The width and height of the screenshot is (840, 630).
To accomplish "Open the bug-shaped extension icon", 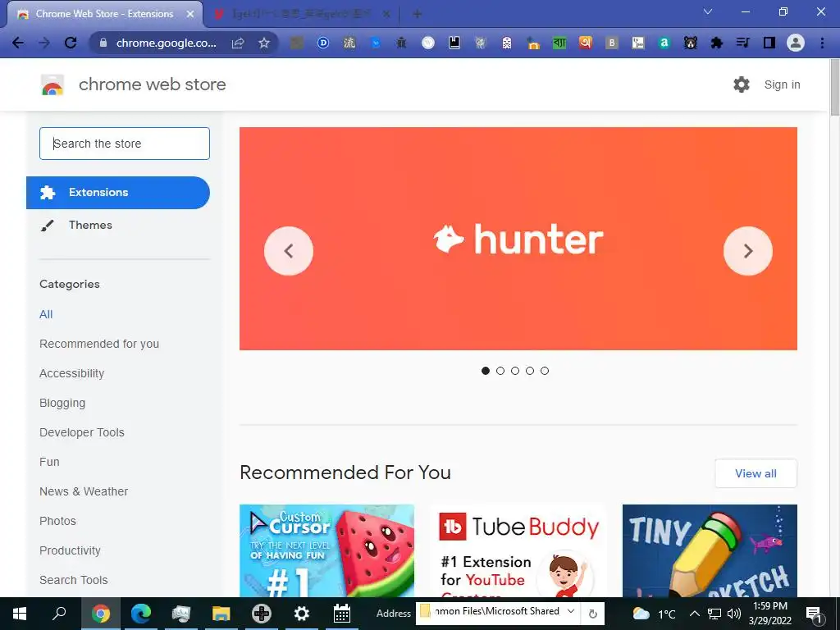I will [401, 43].
